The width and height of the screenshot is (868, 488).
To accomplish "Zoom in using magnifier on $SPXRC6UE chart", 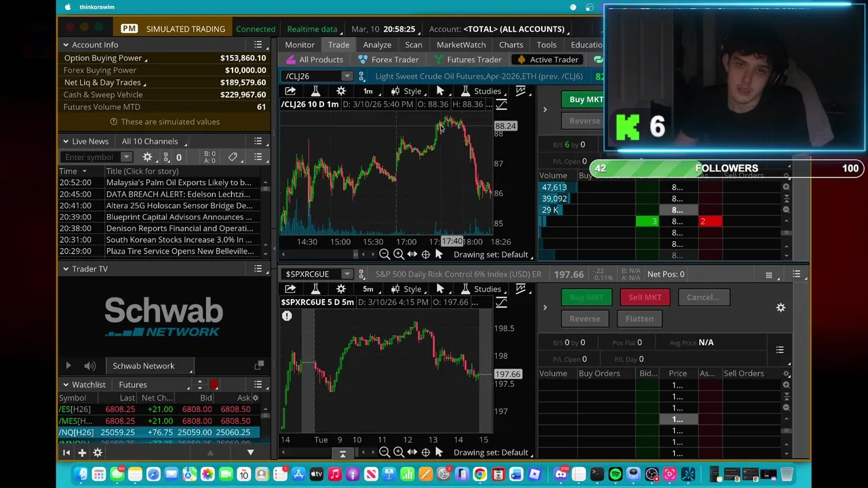I will [398, 452].
